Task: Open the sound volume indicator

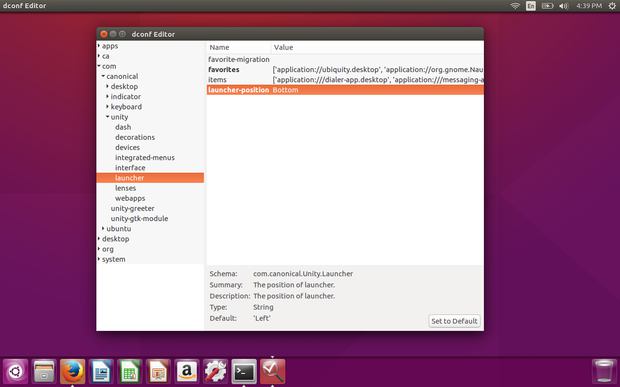Action: click(563, 6)
